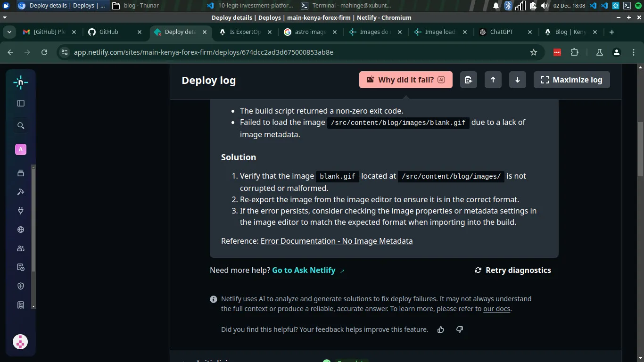The width and height of the screenshot is (644, 362).
Task: Open the Sites stacked-layers icon in sidebar
Action: point(20,173)
